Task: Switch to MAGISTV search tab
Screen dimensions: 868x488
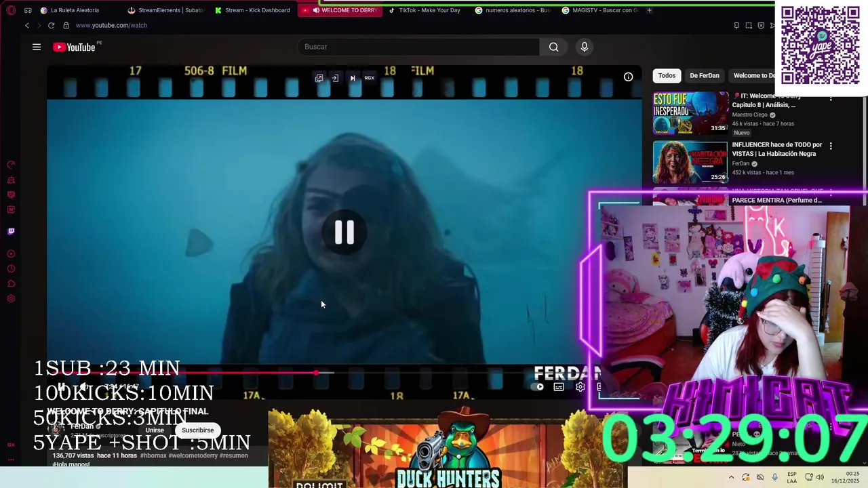Action: pos(600,10)
